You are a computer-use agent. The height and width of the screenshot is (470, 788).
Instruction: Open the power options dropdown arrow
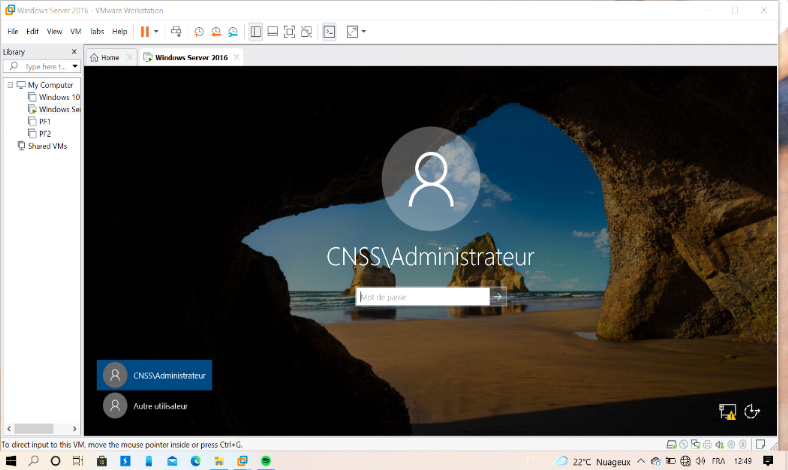(156, 32)
